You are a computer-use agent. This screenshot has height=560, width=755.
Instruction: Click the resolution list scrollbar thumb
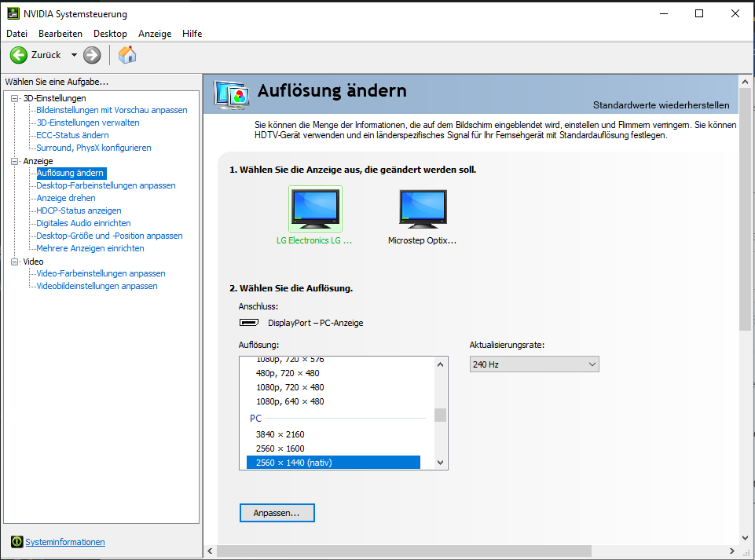(440, 415)
